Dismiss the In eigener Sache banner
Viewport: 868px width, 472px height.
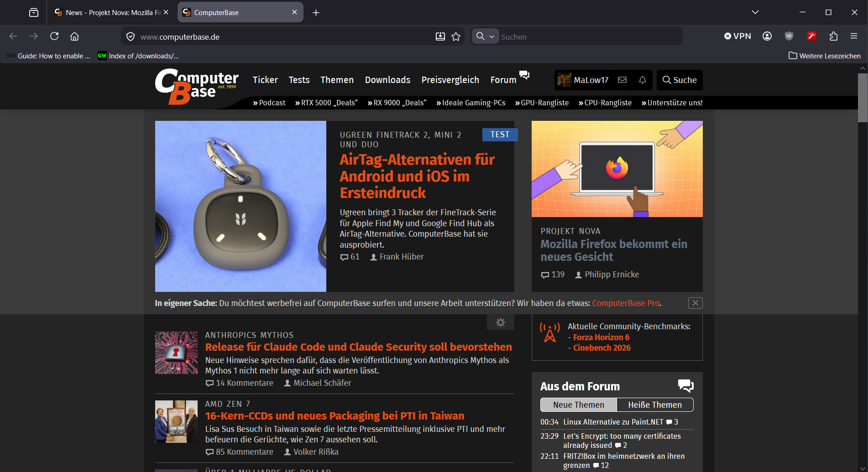pos(695,303)
